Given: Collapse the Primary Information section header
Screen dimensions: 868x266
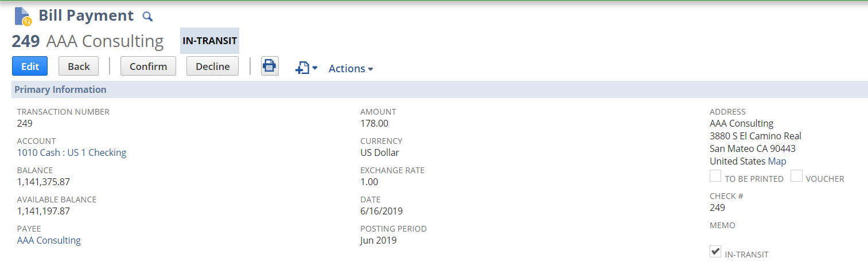Looking at the screenshot, I should click(x=60, y=89).
